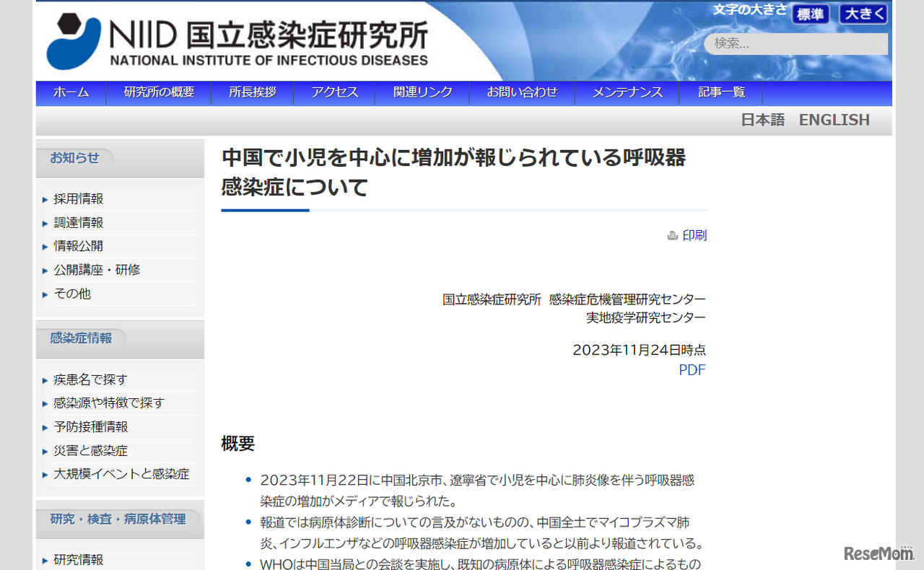The height and width of the screenshot is (570, 924).
Task: Switch site language to ENGLISH
Action: 834,119
